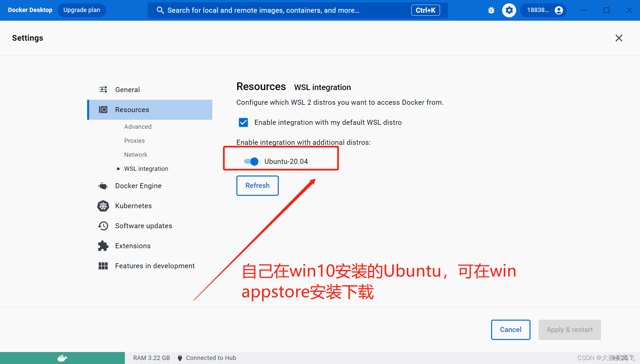This screenshot has width=640, height=364.
Task: Close the Docker Desktop window
Action: pyautogui.click(x=629, y=10)
